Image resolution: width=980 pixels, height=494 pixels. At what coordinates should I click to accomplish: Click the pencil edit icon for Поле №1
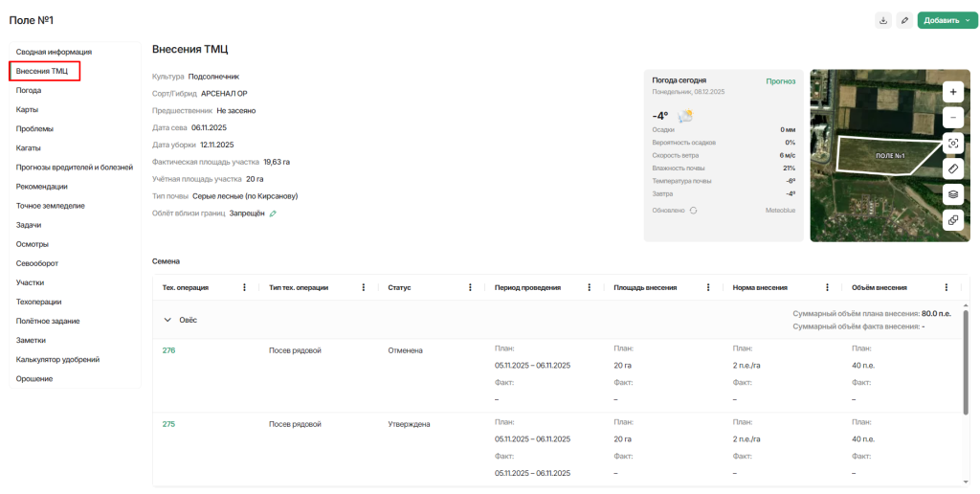point(904,20)
